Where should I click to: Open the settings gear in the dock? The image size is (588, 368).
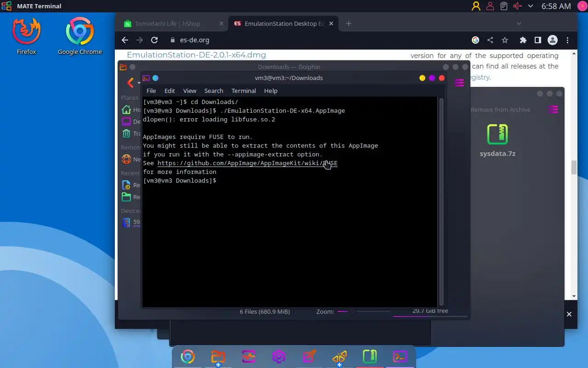coord(279,356)
